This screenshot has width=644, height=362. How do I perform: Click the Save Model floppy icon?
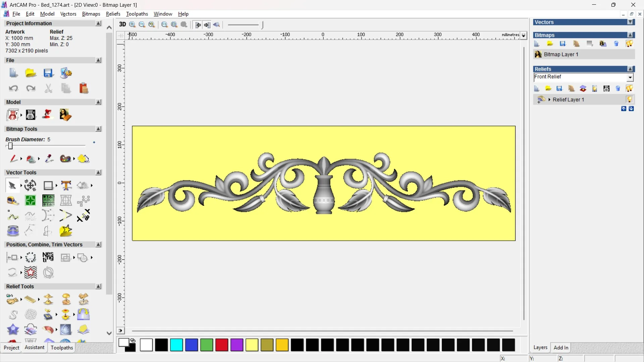48,73
